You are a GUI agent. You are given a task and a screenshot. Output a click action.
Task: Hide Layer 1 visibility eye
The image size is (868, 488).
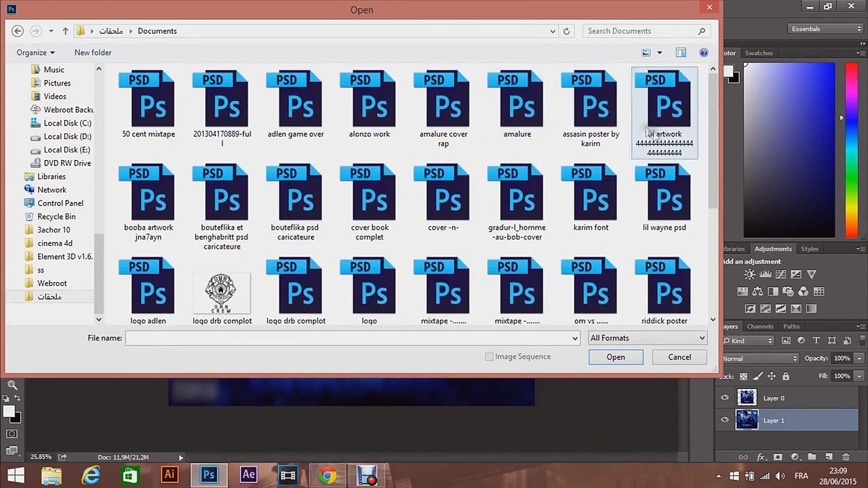725,421
